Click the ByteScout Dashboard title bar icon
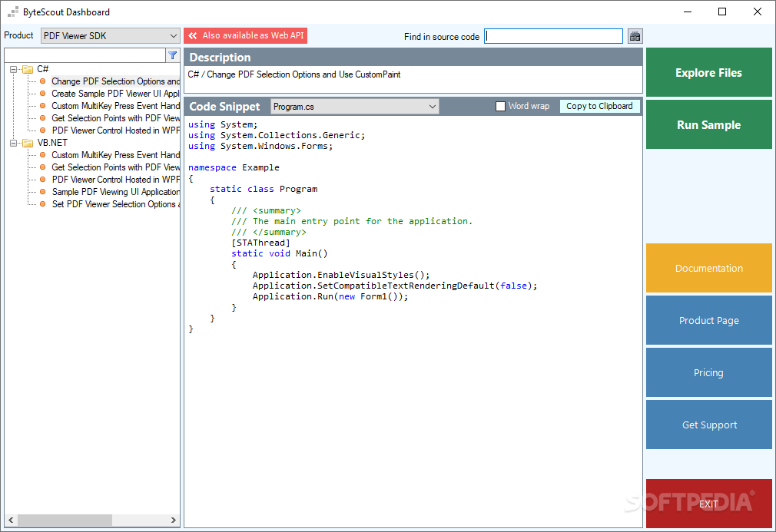776x532 pixels. (13, 12)
